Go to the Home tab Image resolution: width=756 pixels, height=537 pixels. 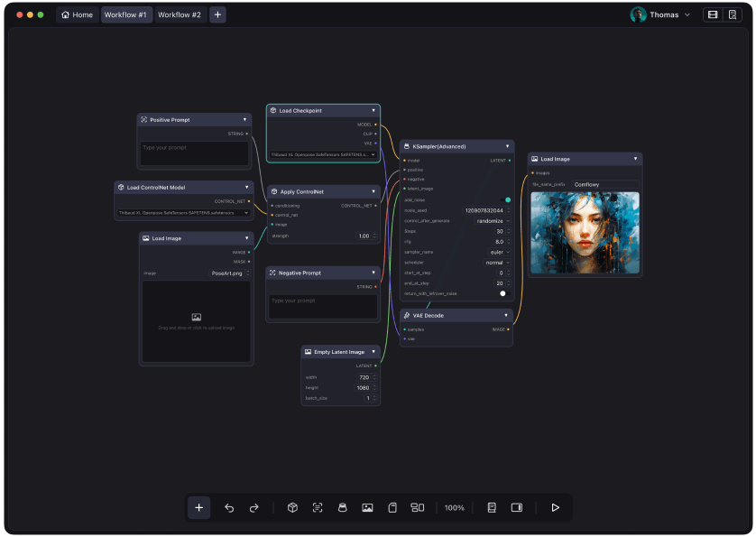click(77, 15)
